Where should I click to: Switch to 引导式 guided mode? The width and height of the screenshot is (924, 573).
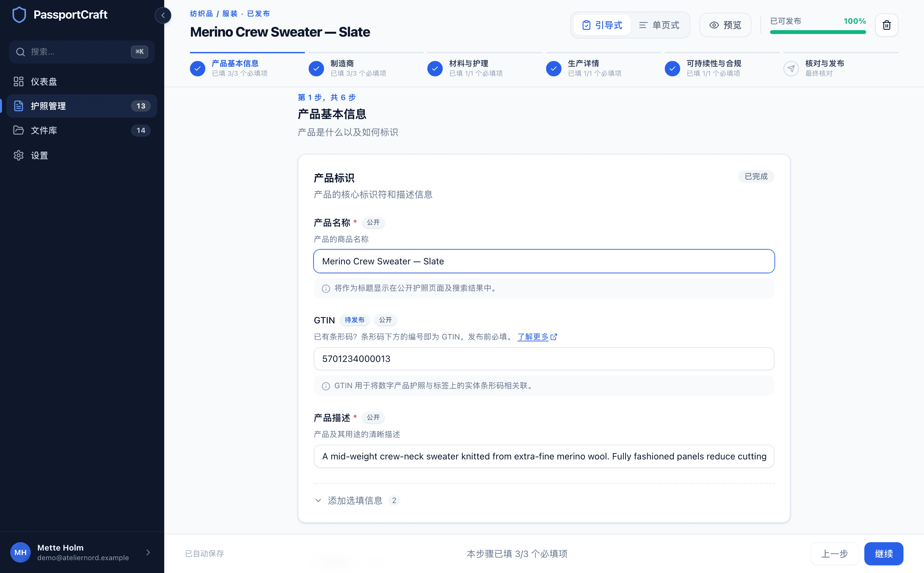(602, 25)
